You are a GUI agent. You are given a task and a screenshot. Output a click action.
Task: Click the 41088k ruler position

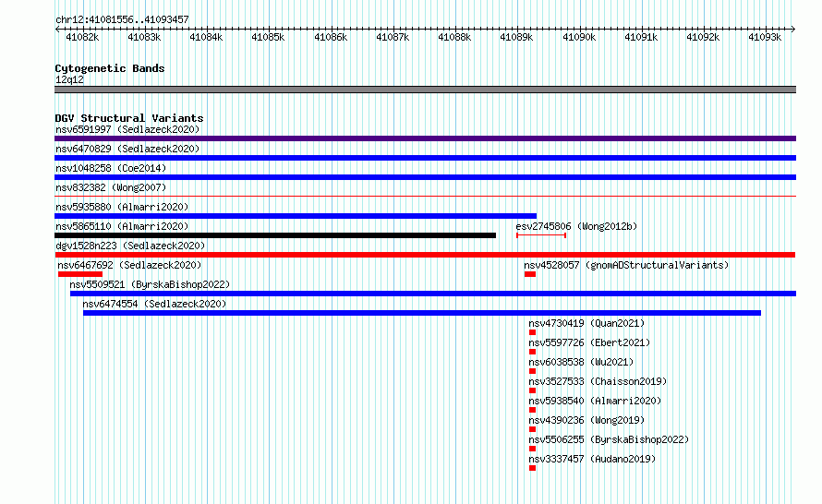pos(454,37)
